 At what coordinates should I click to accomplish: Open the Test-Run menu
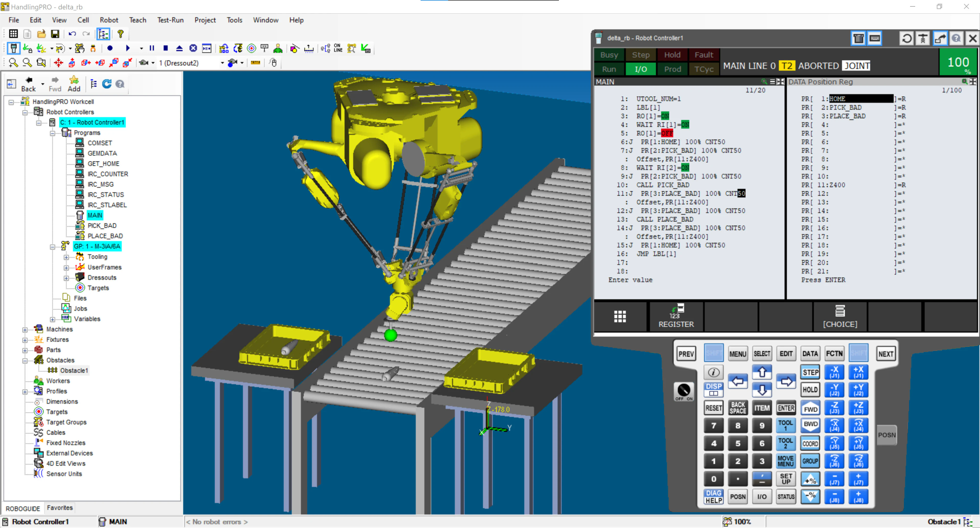coord(170,20)
